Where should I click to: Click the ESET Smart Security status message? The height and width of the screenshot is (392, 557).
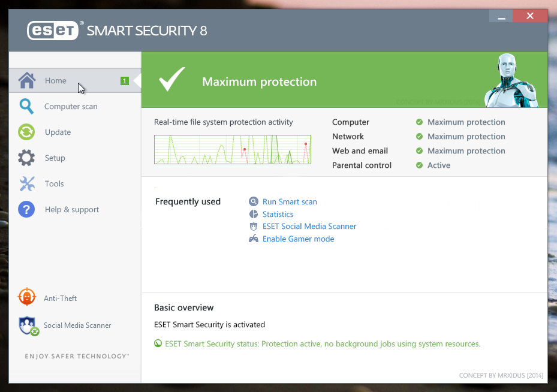click(x=323, y=344)
